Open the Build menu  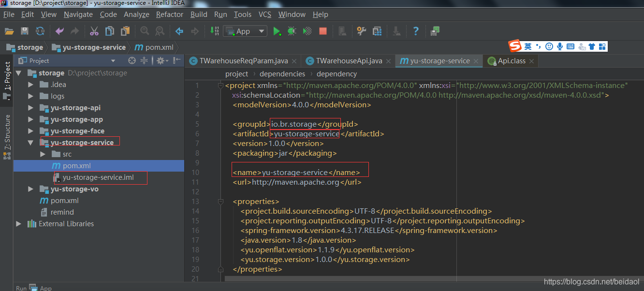click(x=199, y=15)
